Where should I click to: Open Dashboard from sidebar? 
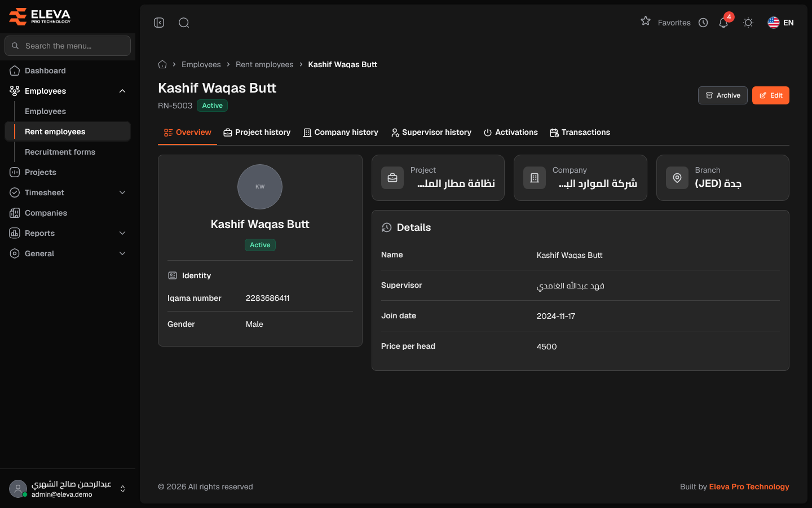pyautogui.click(x=68, y=71)
